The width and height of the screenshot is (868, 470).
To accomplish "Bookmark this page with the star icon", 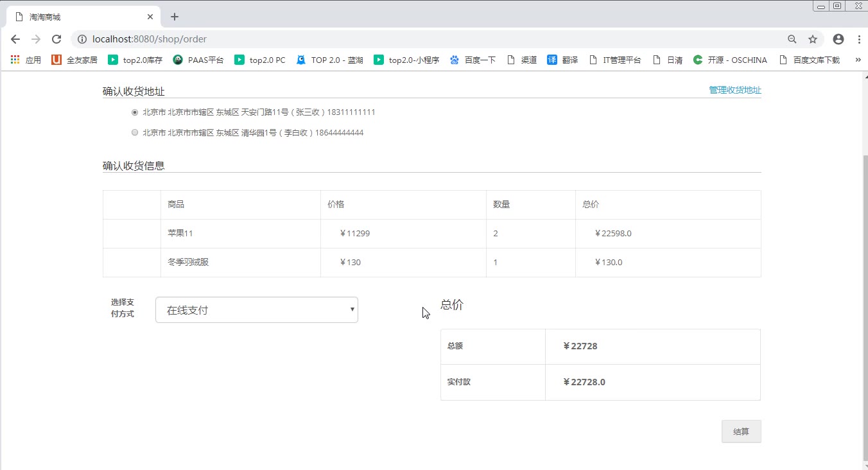I will pyautogui.click(x=813, y=39).
